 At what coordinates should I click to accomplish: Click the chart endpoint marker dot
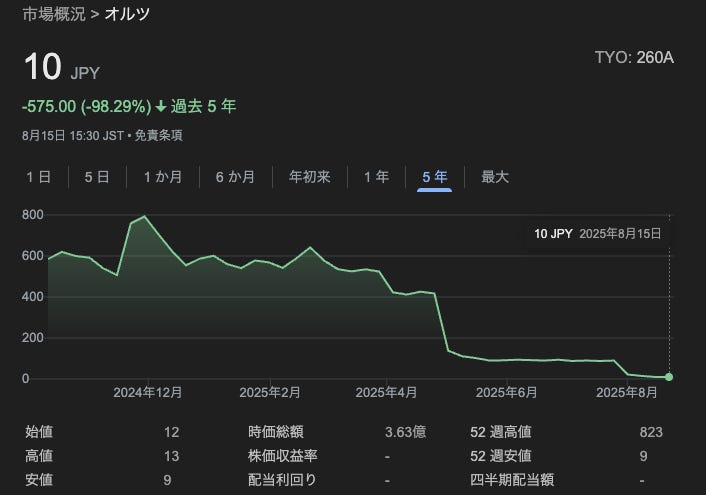coord(669,377)
